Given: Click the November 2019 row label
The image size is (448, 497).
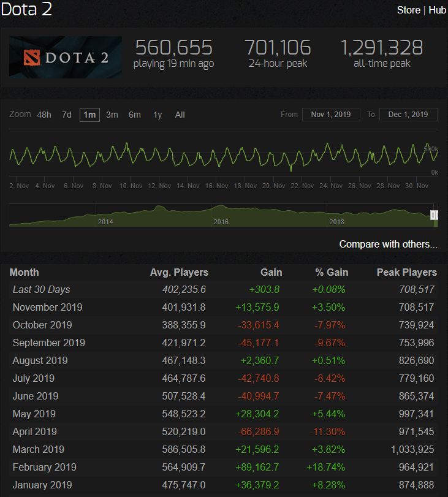Looking at the screenshot, I should click(x=48, y=307).
